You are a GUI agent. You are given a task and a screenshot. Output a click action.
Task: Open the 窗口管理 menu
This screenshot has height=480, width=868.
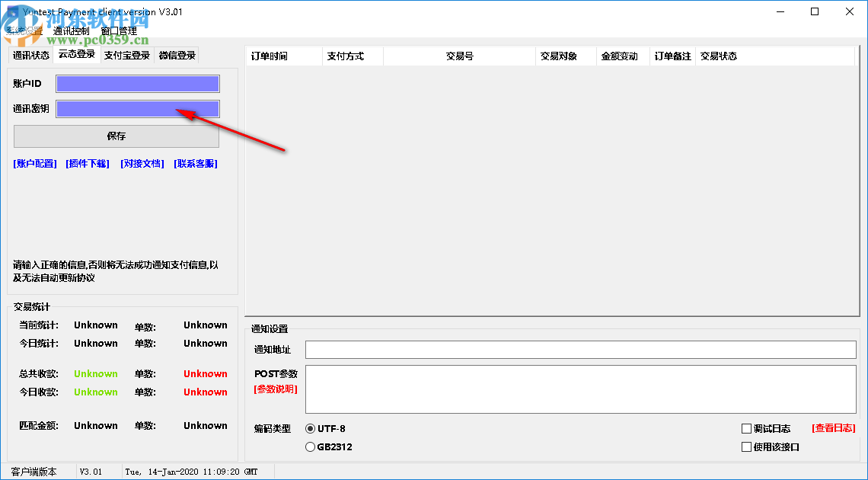tap(118, 30)
